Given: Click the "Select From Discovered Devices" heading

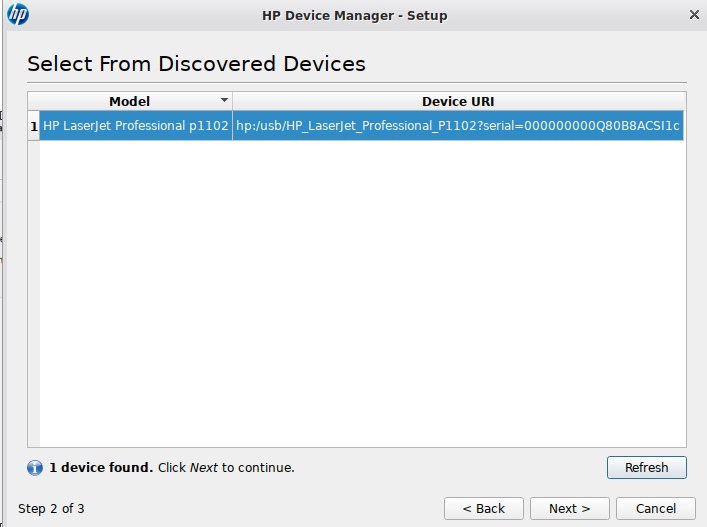Looking at the screenshot, I should point(196,64).
